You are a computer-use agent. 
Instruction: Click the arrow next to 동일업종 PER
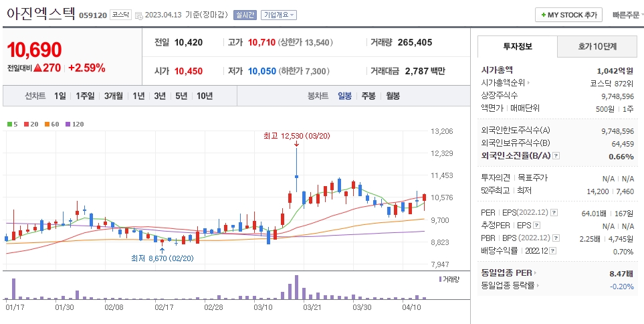[x=536, y=273]
